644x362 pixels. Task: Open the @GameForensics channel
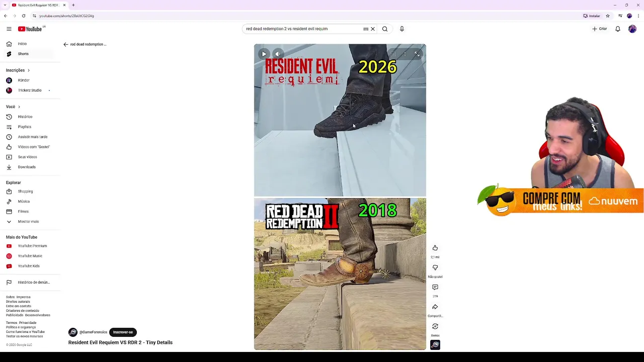point(93,332)
